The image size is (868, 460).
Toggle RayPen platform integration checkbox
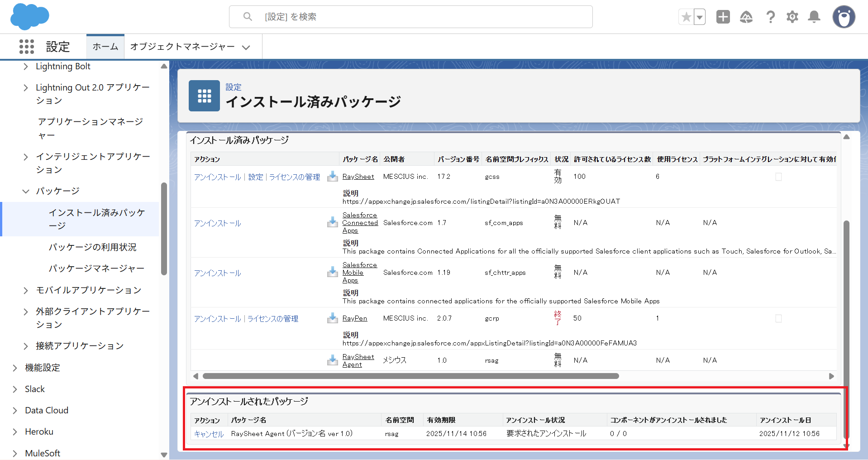778,319
